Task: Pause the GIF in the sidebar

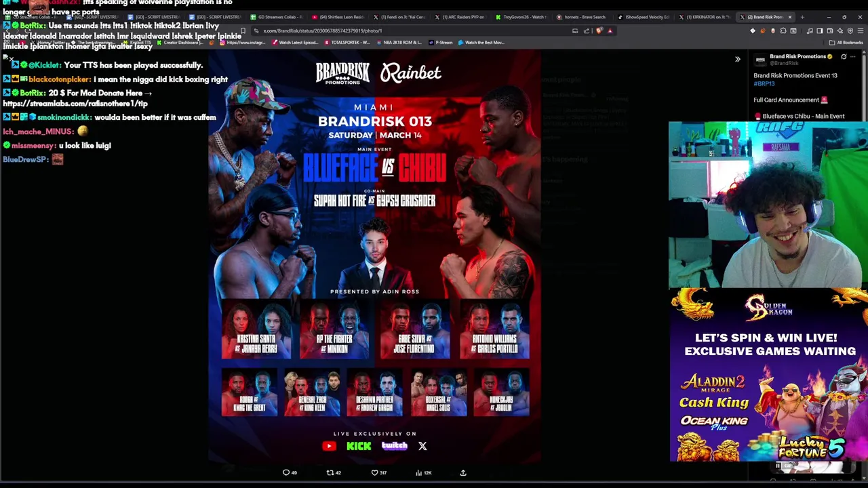Action: 778,466
